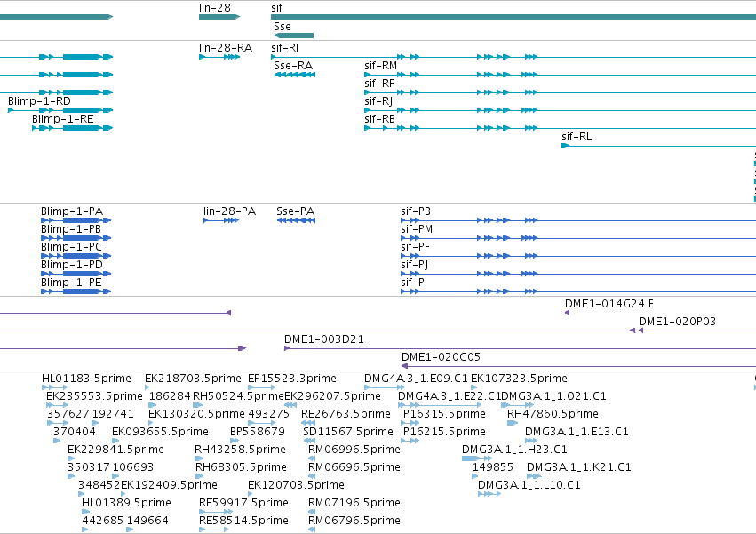756x534 pixels.
Task: Select the Blimp-1-PA protein label
Action: click(71, 211)
